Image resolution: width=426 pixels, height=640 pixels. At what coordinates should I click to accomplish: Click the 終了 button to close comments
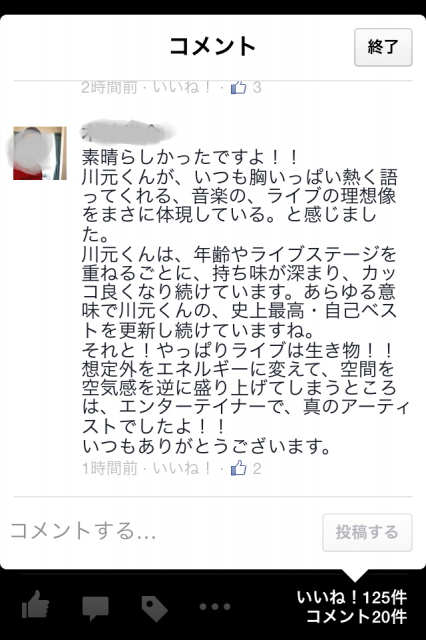pos(383,47)
